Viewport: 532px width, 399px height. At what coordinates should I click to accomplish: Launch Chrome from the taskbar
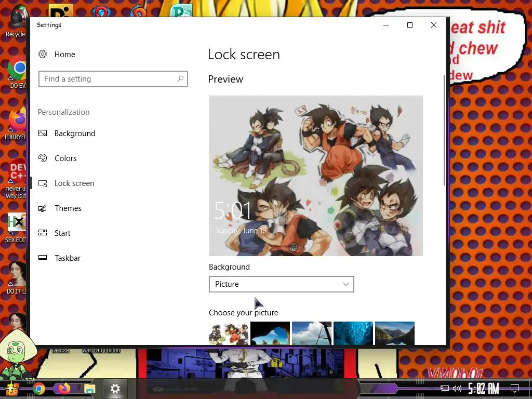(38, 389)
